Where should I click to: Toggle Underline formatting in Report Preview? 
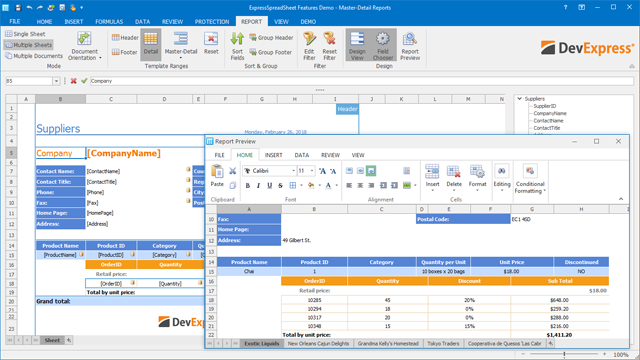click(269, 185)
